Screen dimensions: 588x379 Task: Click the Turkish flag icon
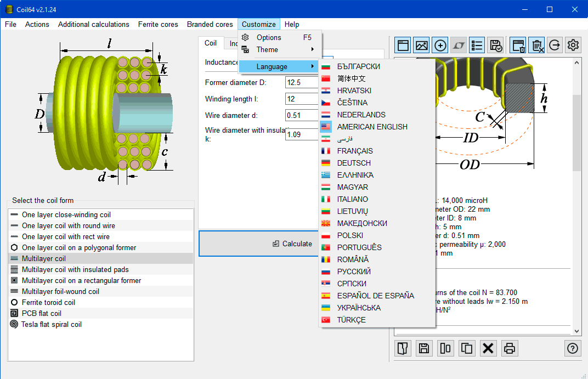[326, 320]
